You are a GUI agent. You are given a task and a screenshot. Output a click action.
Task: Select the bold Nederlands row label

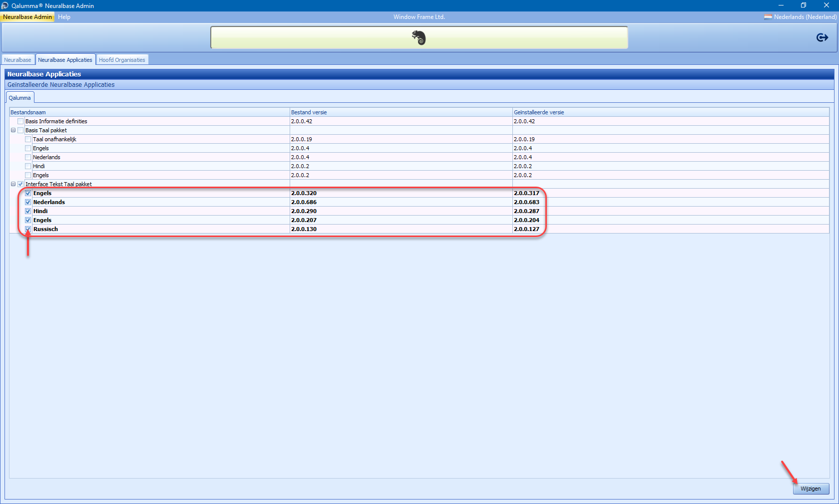pyautogui.click(x=49, y=202)
